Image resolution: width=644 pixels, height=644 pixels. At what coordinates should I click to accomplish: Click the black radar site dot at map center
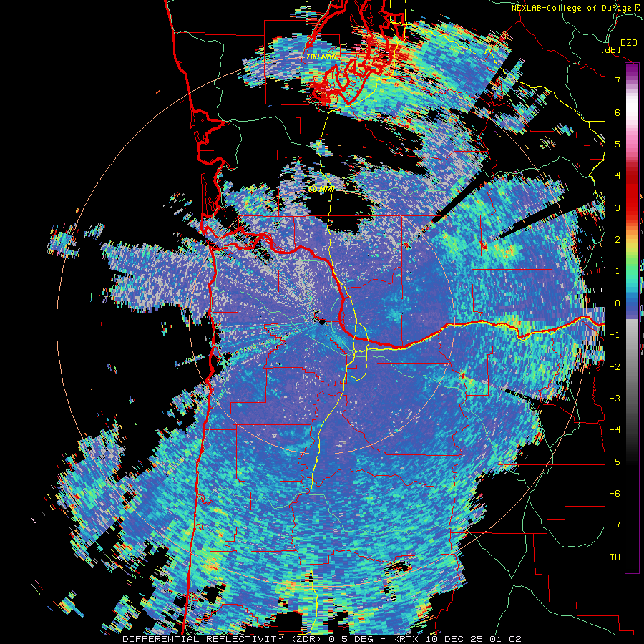pos(323,321)
